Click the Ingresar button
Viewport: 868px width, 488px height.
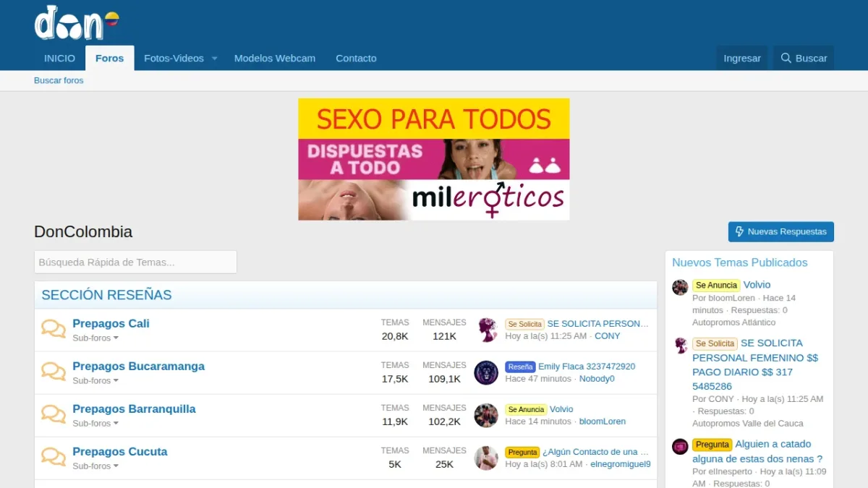click(742, 59)
